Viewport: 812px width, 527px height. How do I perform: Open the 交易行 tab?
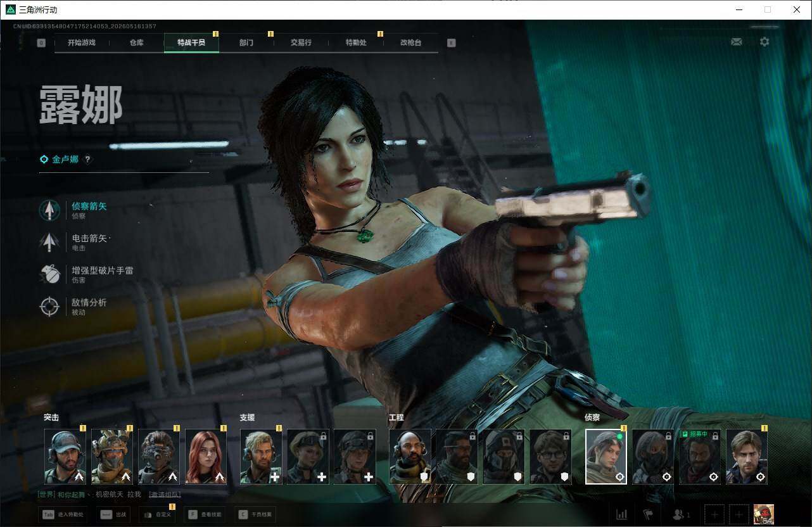tap(301, 42)
